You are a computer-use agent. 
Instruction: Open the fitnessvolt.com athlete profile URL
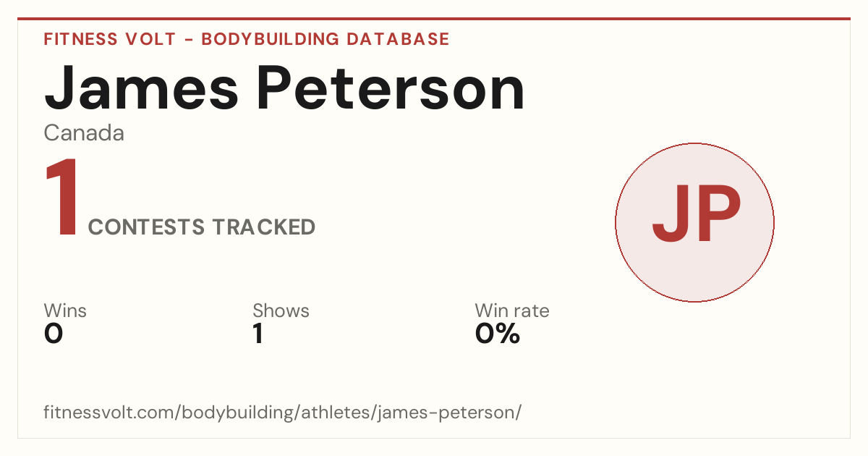tap(283, 413)
